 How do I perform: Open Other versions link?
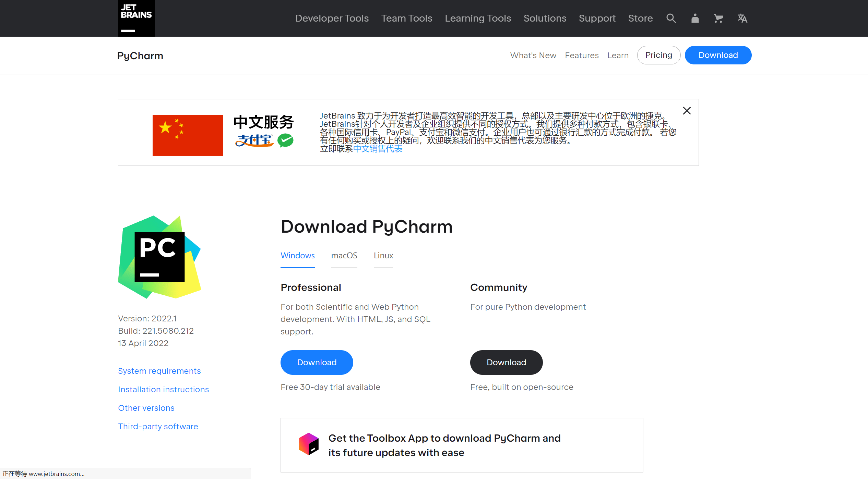click(x=146, y=408)
